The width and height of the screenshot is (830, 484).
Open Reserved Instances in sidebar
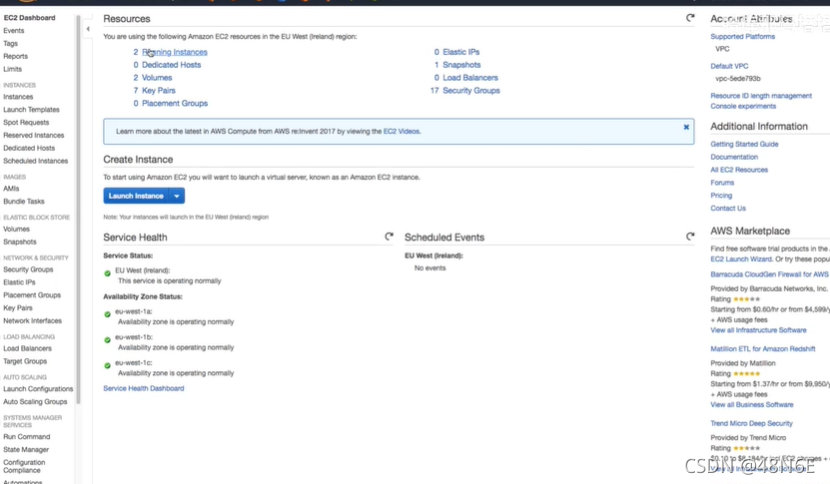33,135
